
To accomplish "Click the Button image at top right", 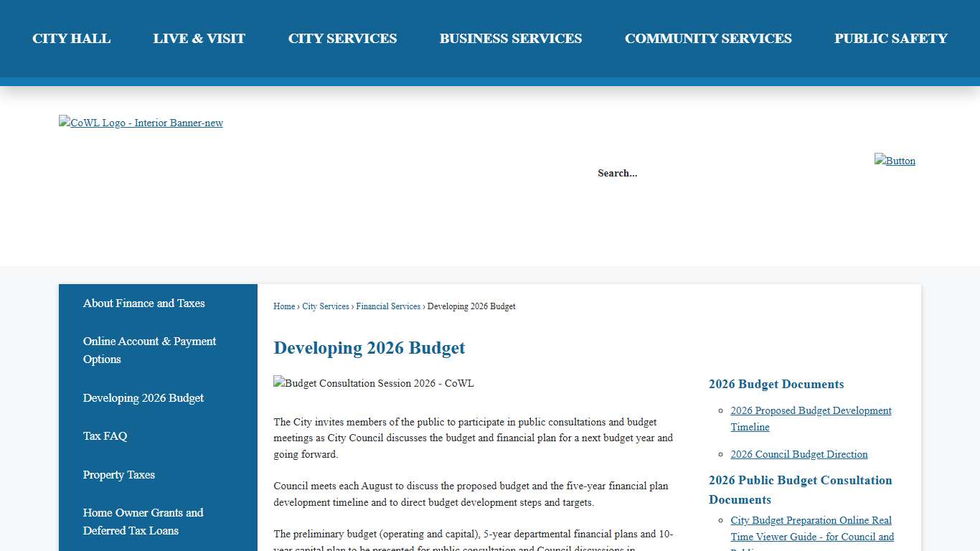I will coord(895,161).
